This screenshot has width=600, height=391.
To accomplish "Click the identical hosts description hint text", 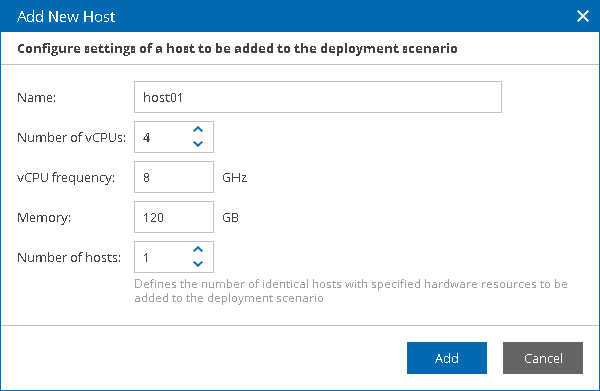I will coord(351,291).
